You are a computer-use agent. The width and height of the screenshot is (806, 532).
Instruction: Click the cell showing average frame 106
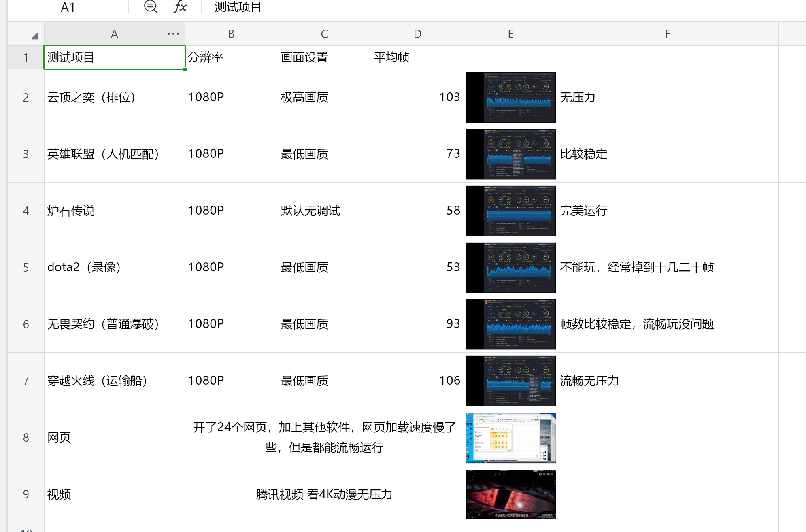[417, 381]
